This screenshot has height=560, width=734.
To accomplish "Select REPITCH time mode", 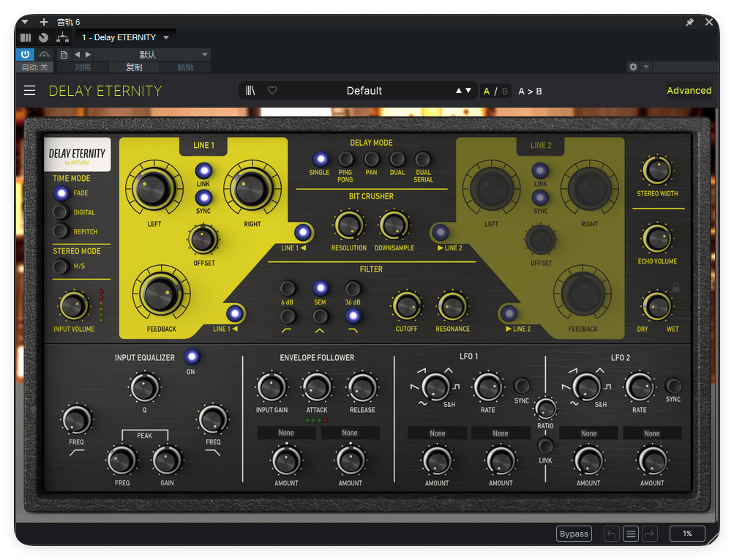I will tap(61, 231).
